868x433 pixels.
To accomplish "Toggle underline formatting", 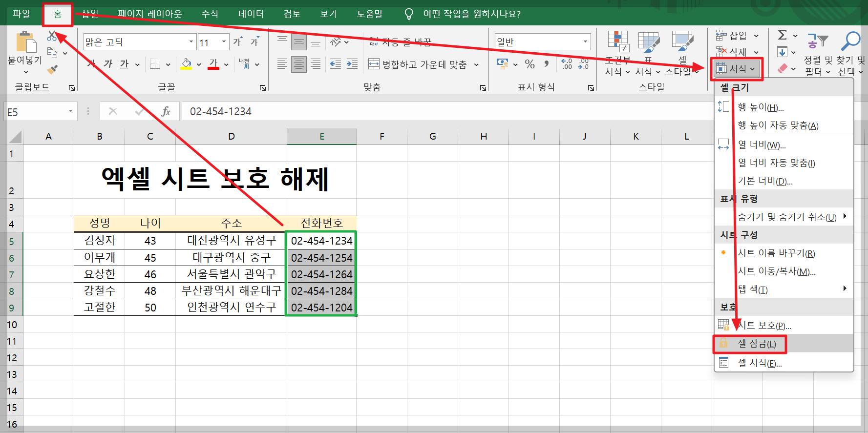I will 124,64.
